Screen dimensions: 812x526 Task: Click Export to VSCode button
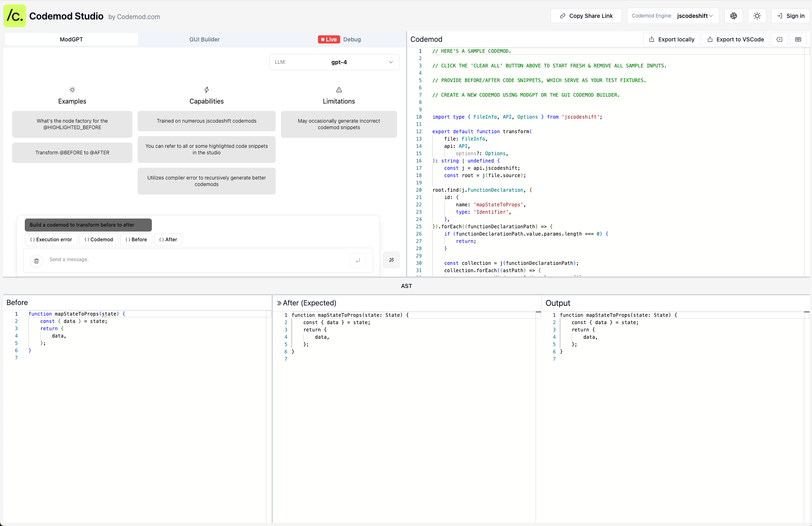pyautogui.click(x=735, y=39)
